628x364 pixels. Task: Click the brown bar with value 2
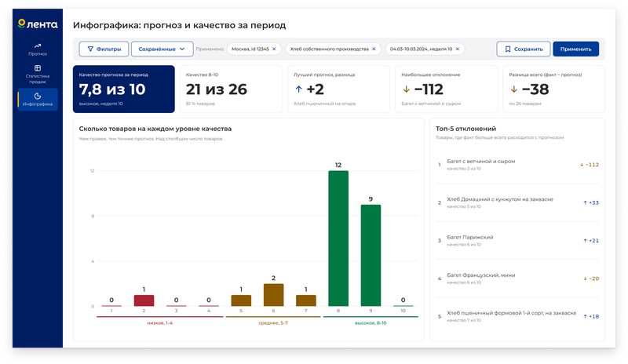[273, 295]
